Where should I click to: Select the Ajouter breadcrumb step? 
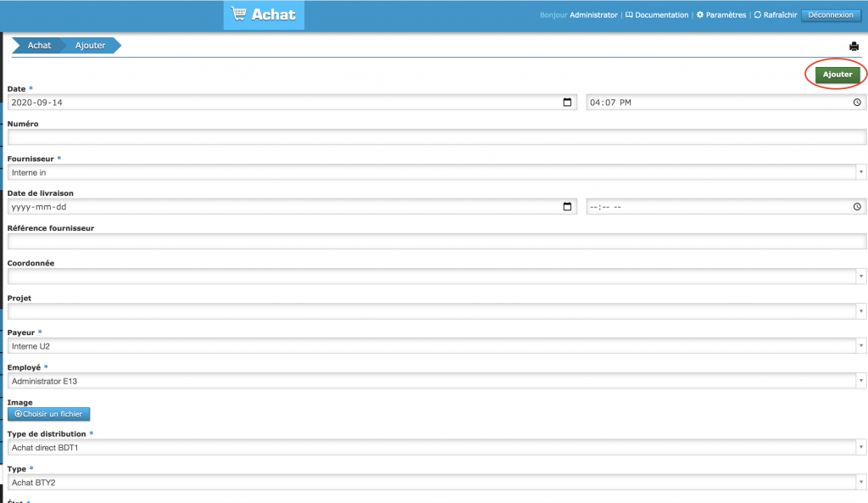pyautogui.click(x=90, y=46)
